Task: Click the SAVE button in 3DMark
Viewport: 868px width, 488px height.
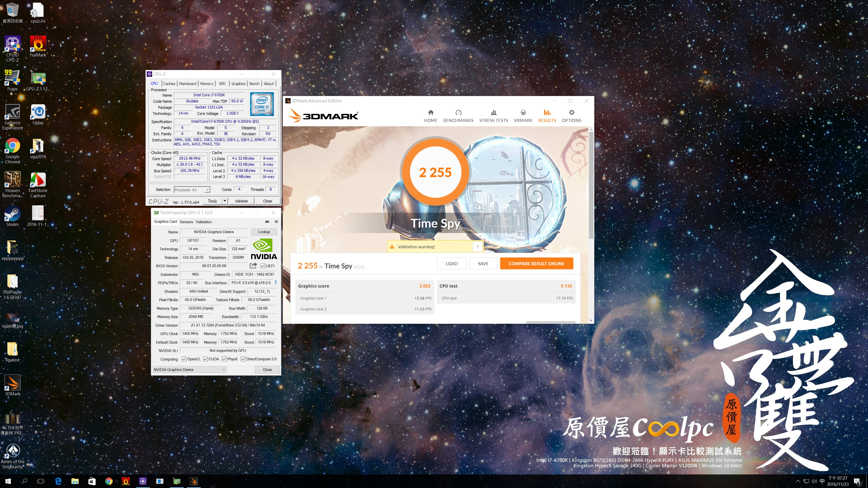Action: pyautogui.click(x=483, y=264)
